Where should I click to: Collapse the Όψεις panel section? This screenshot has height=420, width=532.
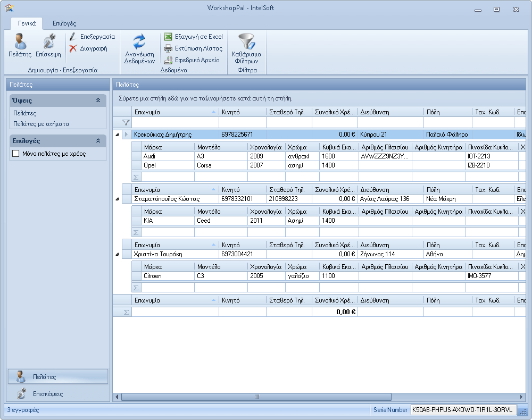coord(98,100)
